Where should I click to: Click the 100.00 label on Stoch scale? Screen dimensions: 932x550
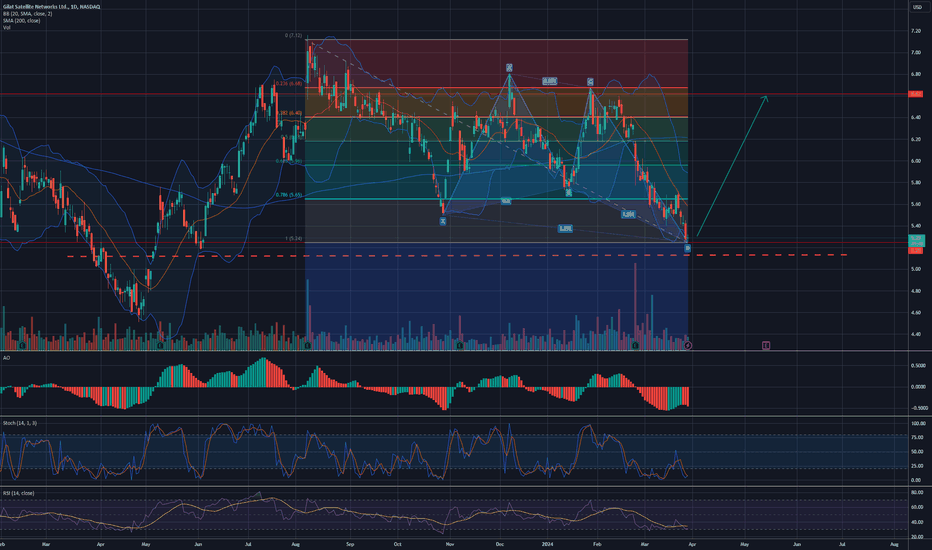[x=918, y=423]
